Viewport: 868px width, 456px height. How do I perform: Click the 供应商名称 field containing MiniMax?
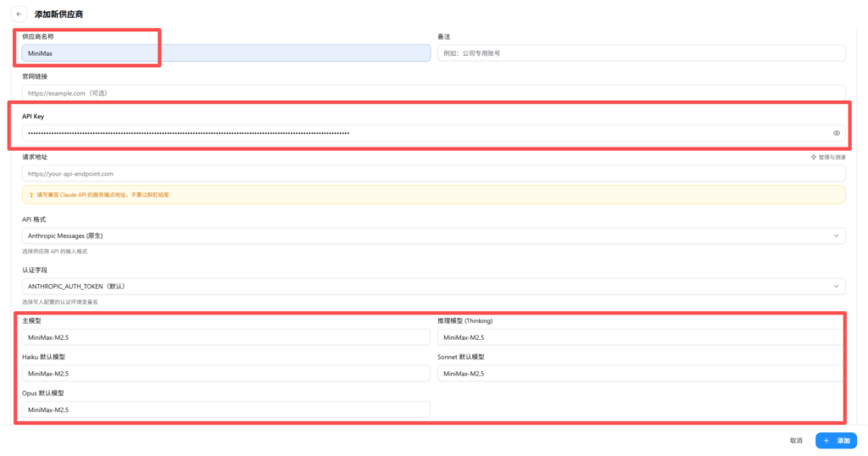pyautogui.click(x=226, y=53)
